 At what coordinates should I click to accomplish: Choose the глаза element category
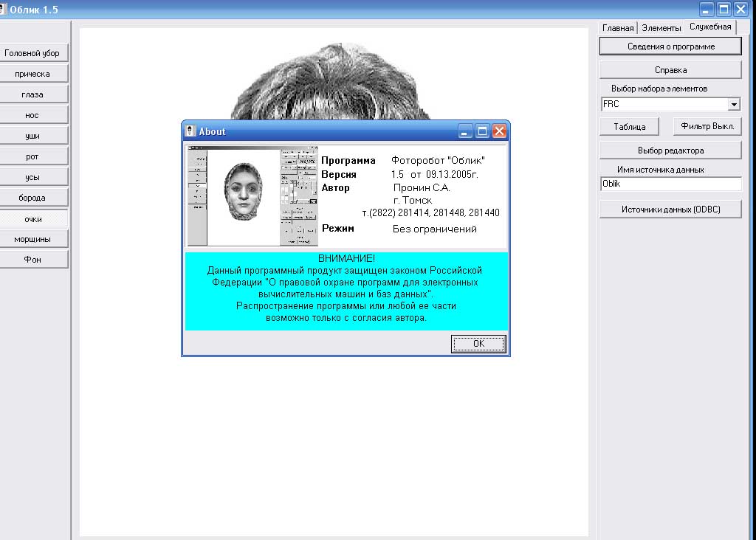pyautogui.click(x=32, y=94)
